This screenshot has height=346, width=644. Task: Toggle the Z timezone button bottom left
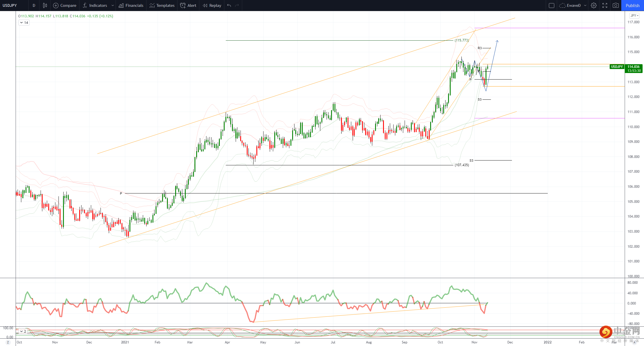pyautogui.click(x=8, y=342)
